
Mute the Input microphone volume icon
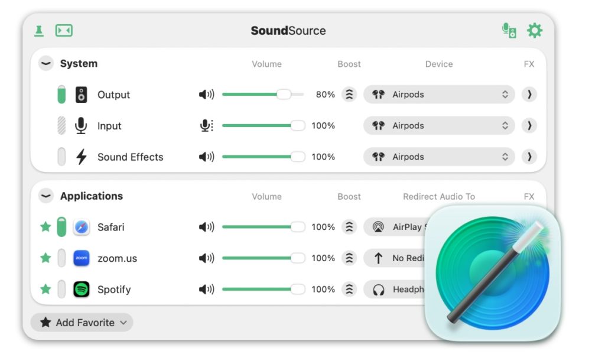click(x=206, y=126)
